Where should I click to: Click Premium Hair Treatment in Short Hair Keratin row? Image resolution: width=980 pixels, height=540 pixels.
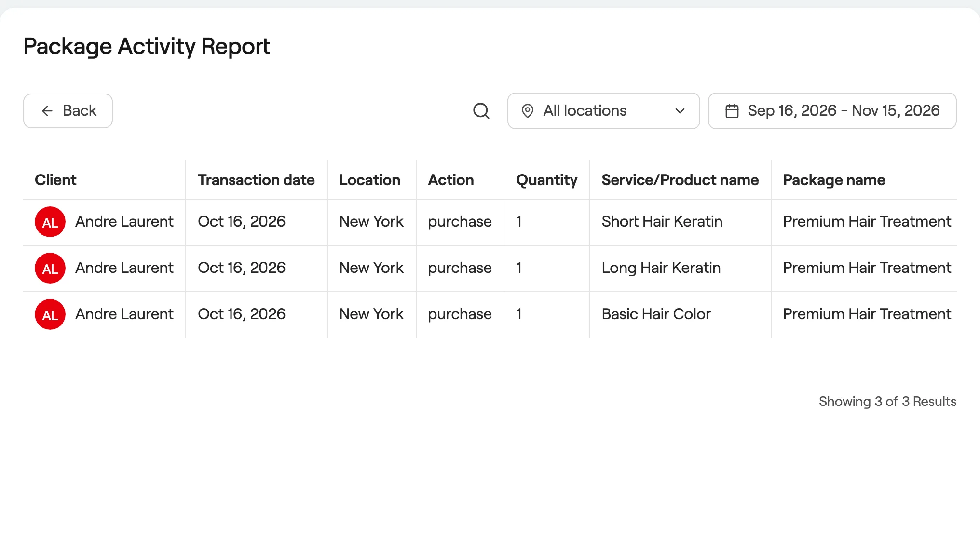click(867, 221)
